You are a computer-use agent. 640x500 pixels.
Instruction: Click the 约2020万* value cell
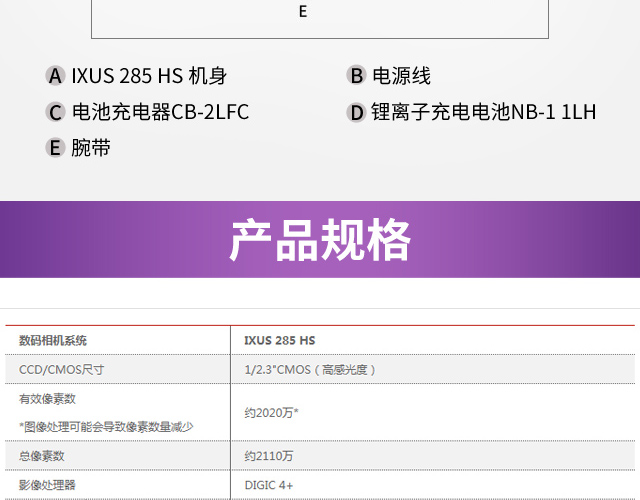[271, 412]
